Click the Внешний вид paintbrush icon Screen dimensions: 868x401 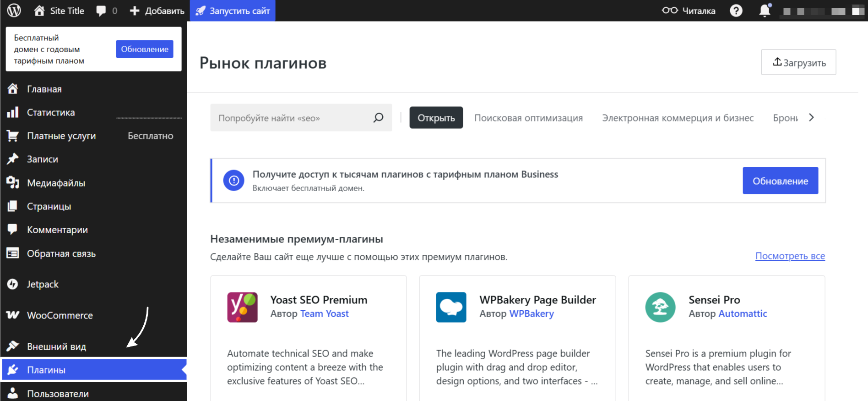pos(13,346)
